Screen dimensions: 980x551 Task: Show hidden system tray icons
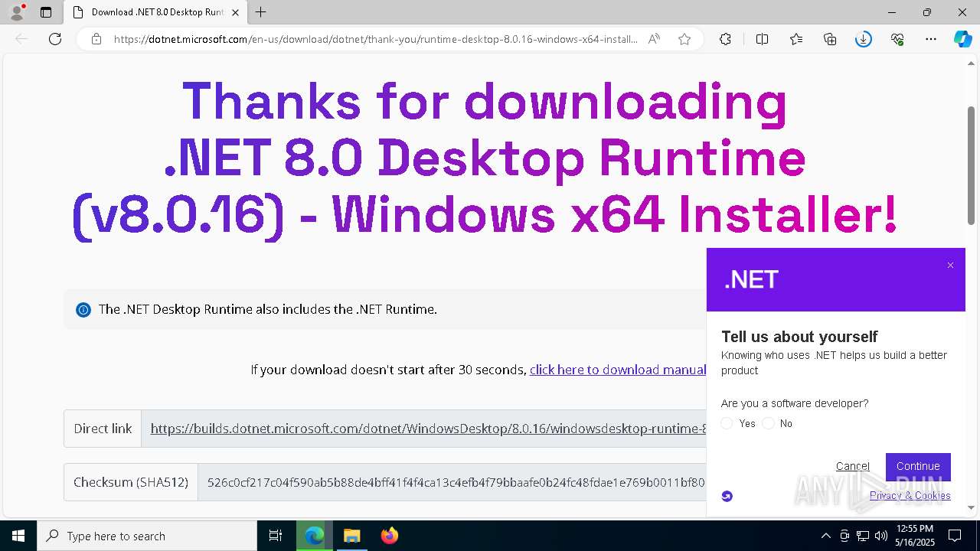pyautogui.click(x=825, y=536)
